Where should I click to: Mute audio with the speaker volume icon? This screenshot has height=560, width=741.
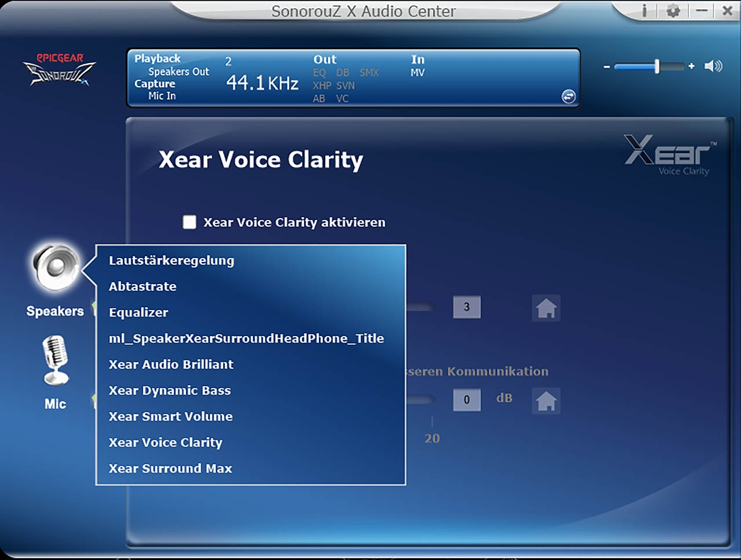click(713, 66)
